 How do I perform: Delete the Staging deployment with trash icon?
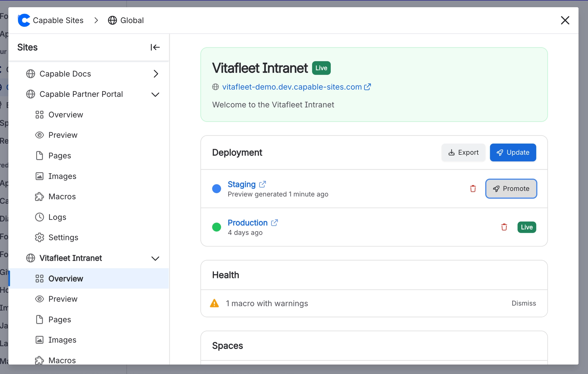[473, 189]
